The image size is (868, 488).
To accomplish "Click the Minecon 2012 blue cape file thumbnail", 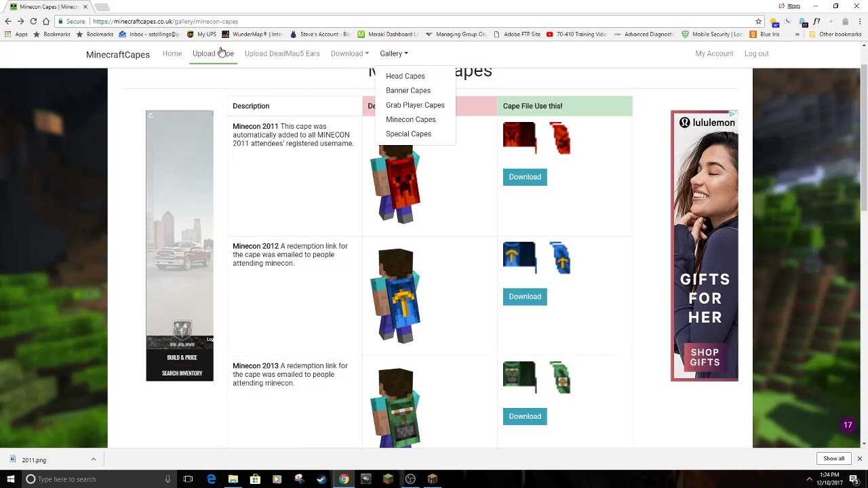I will (537, 258).
